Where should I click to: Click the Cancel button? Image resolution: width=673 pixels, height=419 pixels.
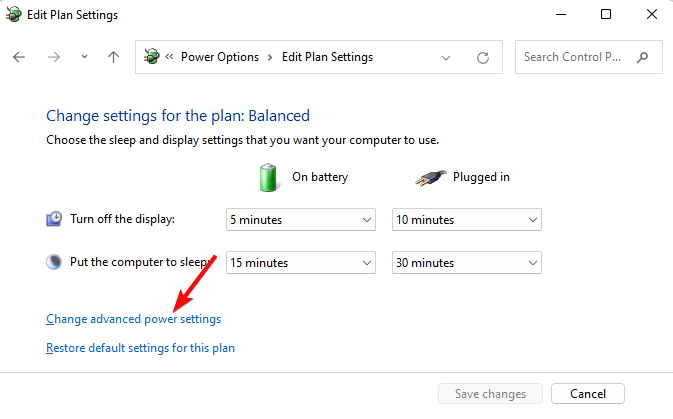[x=588, y=394]
